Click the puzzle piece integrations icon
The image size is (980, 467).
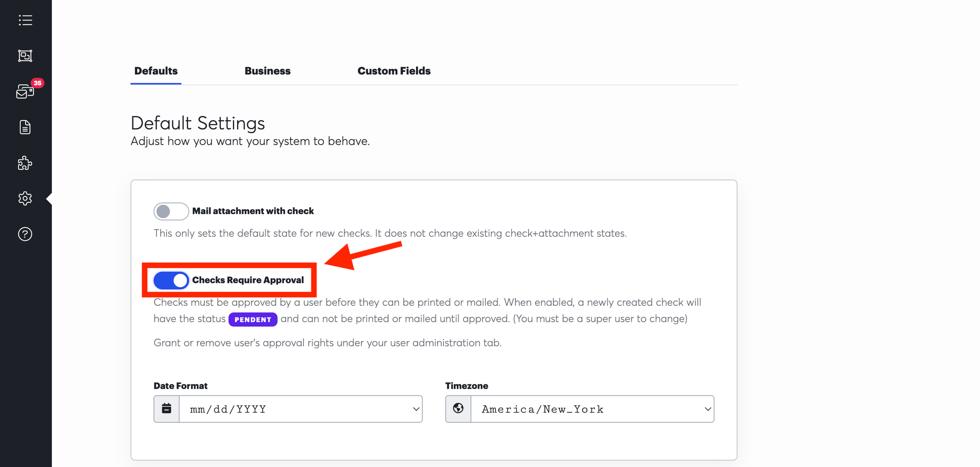(x=25, y=163)
